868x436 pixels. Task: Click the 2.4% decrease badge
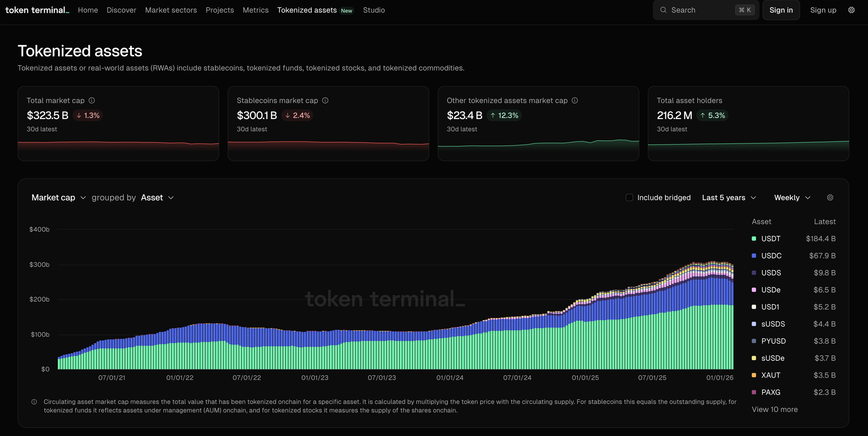297,116
